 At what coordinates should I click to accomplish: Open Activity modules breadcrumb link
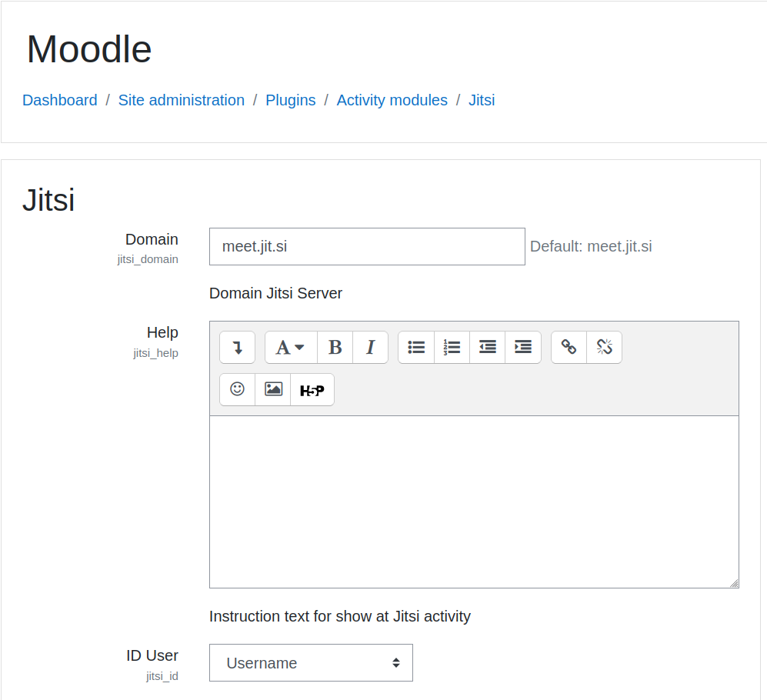(392, 100)
